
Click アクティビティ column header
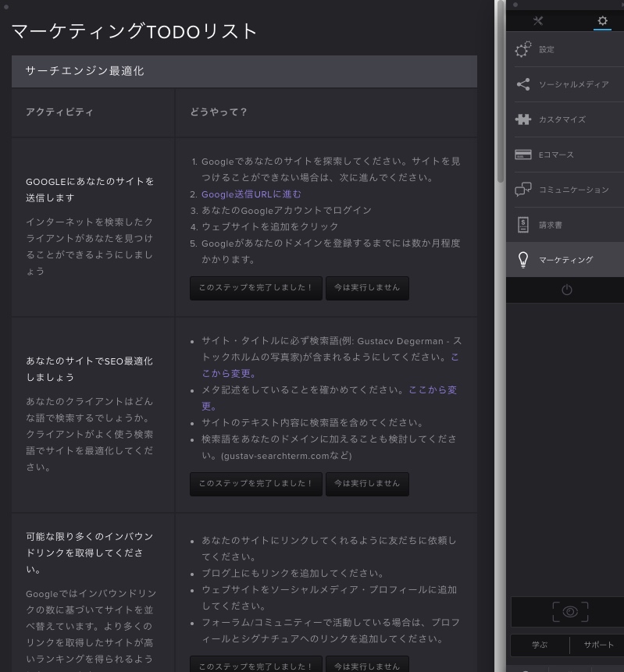point(59,112)
